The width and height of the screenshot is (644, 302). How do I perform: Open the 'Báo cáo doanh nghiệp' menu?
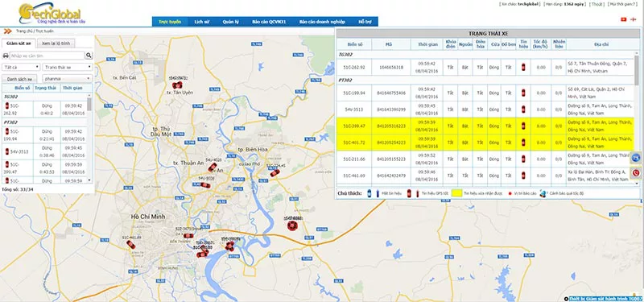322,22
